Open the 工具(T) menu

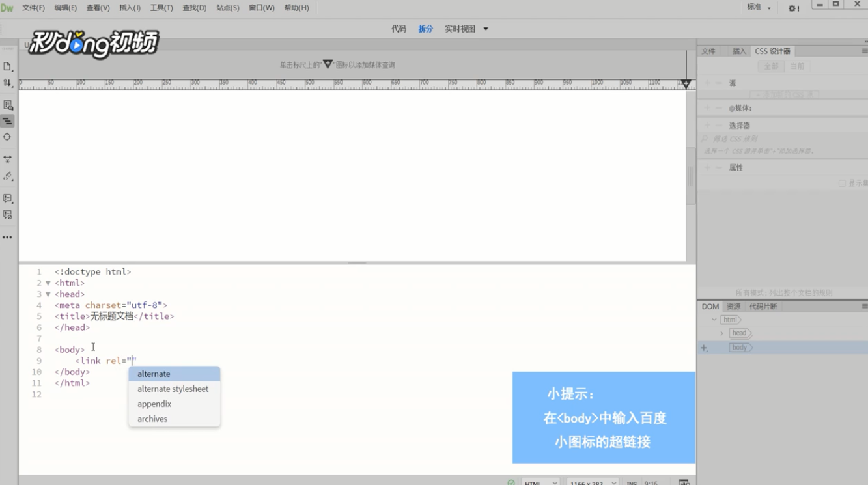pyautogui.click(x=161, y=8)
